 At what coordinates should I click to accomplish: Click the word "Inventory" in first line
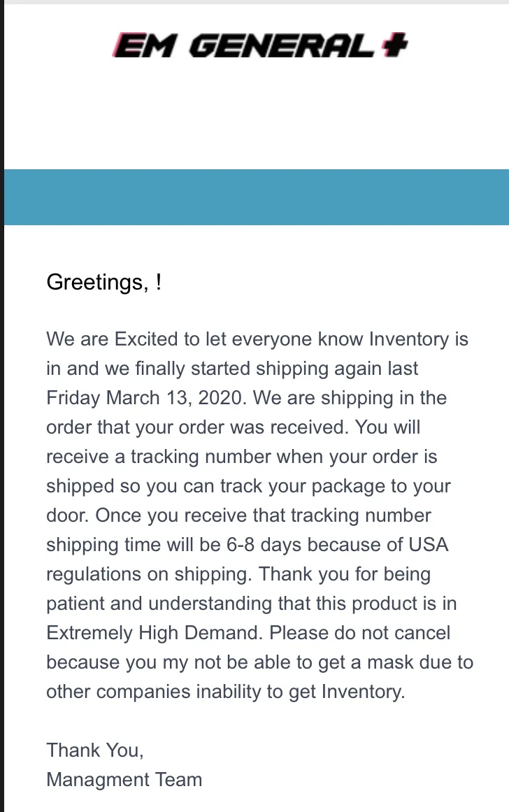pos(409,339)
